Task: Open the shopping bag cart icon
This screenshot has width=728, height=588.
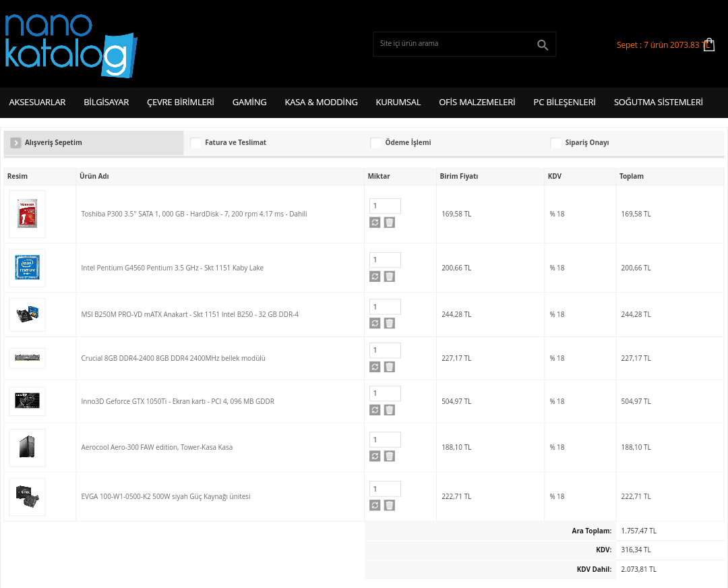Action: tap(708, 45)
